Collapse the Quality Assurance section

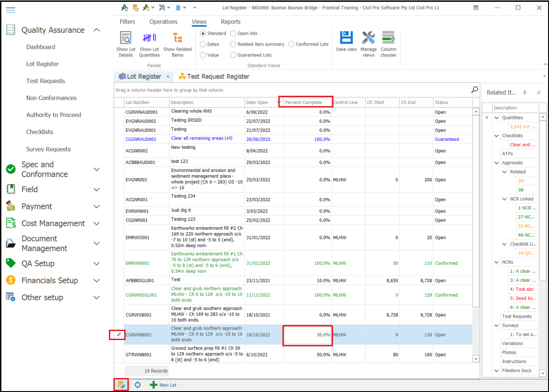tap(96, 30)
